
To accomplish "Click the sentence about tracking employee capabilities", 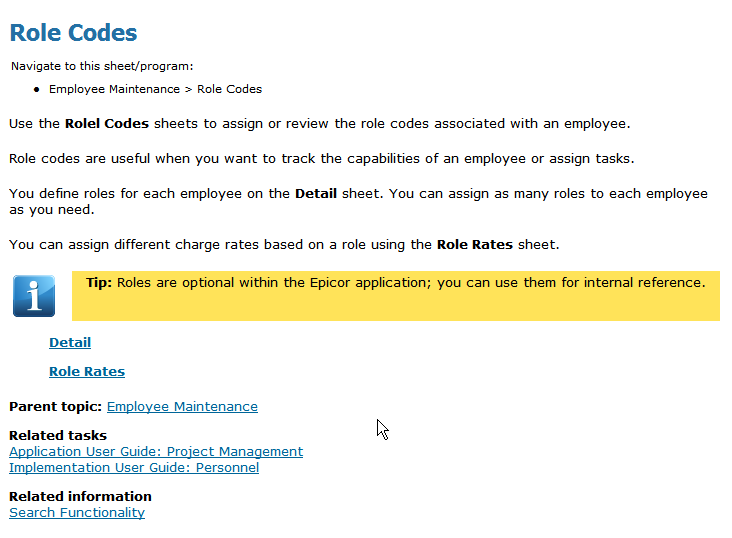I will [x=322, y=159].
